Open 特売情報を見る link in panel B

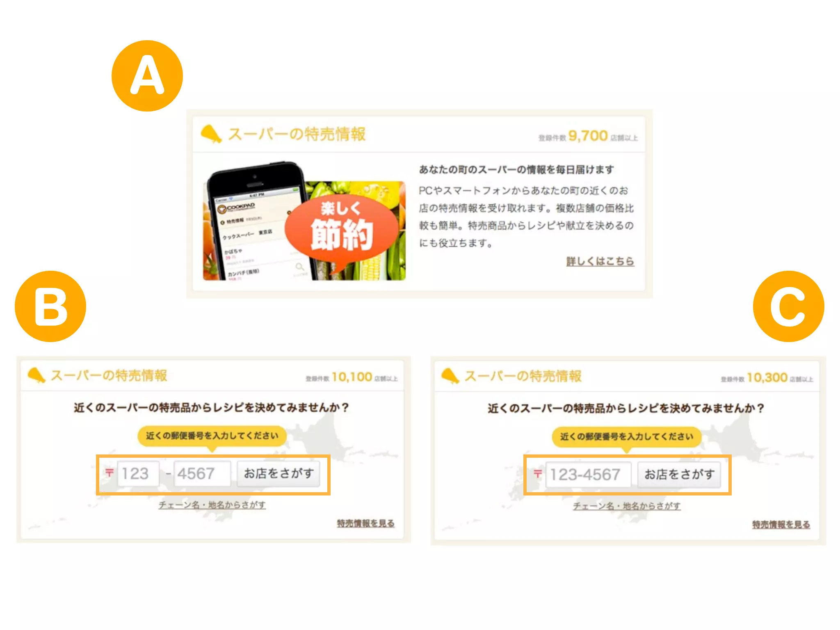point(366,523)
